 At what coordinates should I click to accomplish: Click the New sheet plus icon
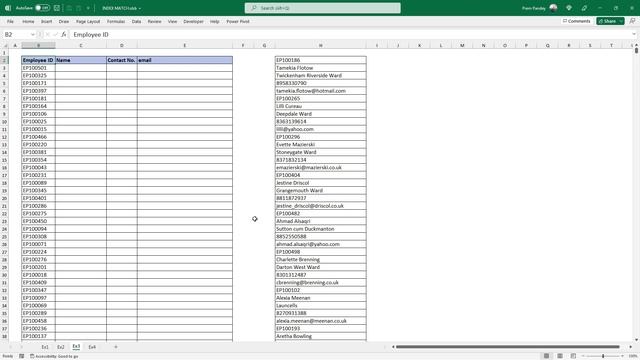pyautogui.click(x=116, y=347)
